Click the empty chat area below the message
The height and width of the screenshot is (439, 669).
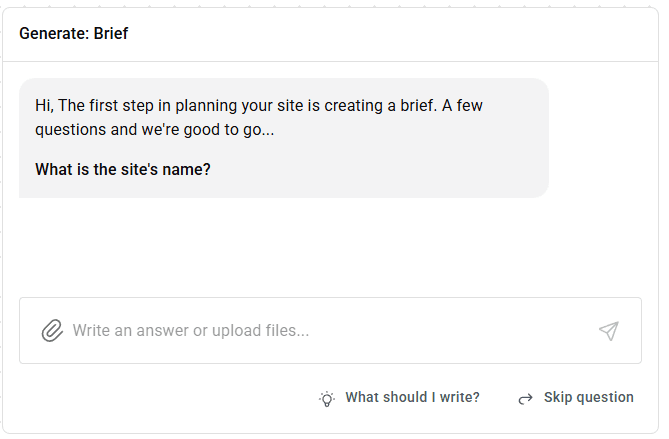click(330, 247)
